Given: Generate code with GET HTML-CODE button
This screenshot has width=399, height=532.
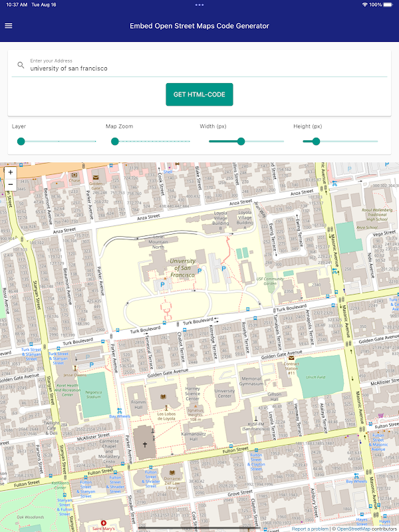Looking at the screenshot, I should (199, 94).
